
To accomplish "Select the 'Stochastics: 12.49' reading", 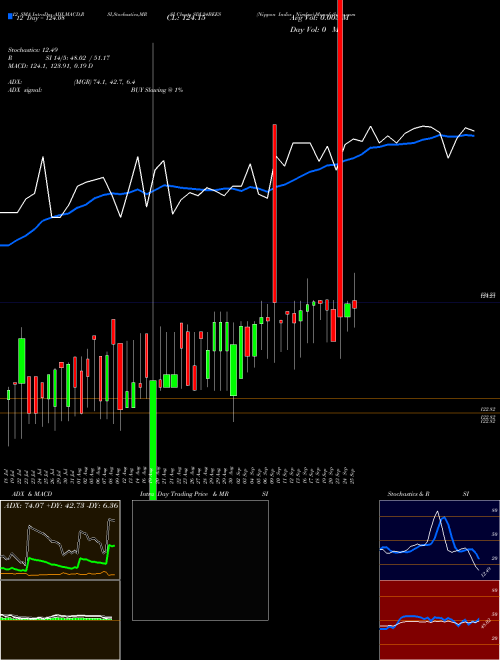I will pyautogui.click(x=31, y=50).
